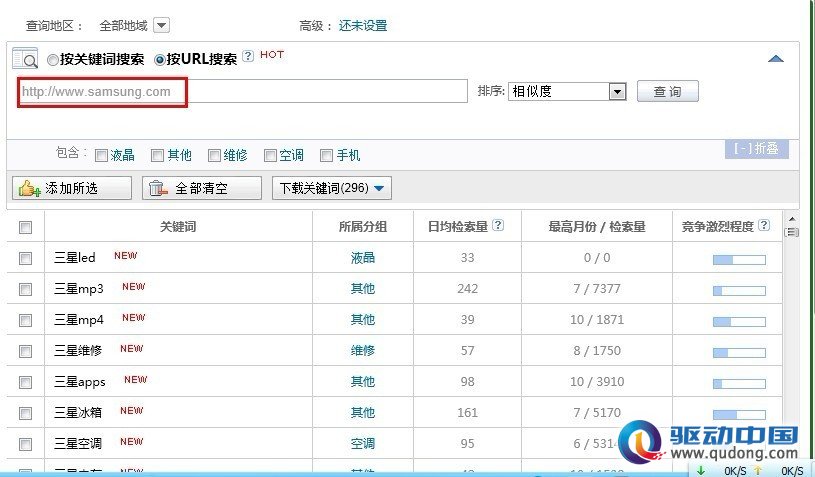Screen dimensions: 815x477
Task: Open 还未设置 advanced settings link
Action: tap(363, 25)
